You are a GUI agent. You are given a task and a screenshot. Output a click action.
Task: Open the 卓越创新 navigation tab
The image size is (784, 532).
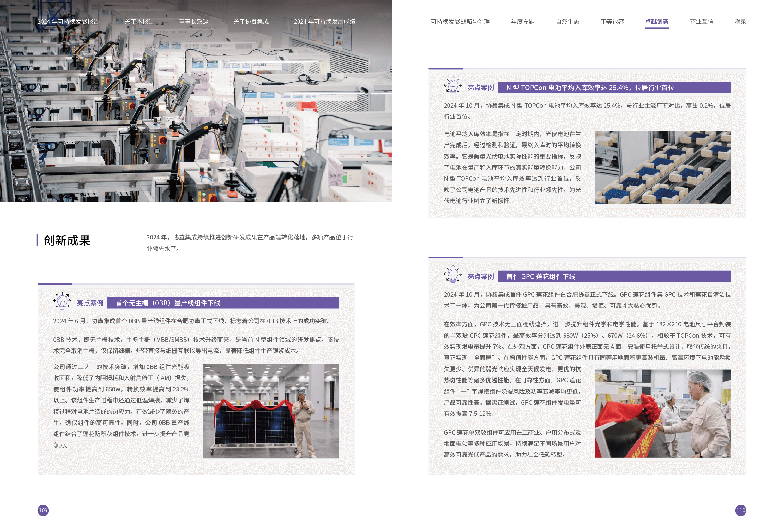656,21
